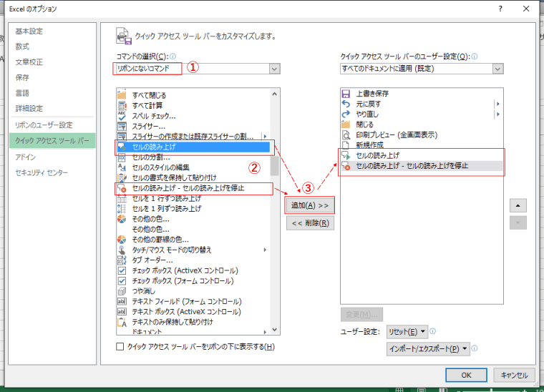
Task: Click the スペル チェック ABC icon
Action: [x=122, y=116]
